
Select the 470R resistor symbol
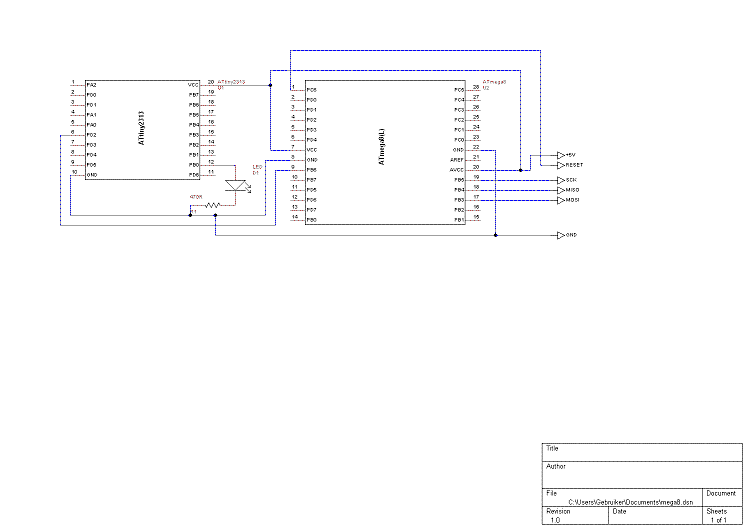211,205
